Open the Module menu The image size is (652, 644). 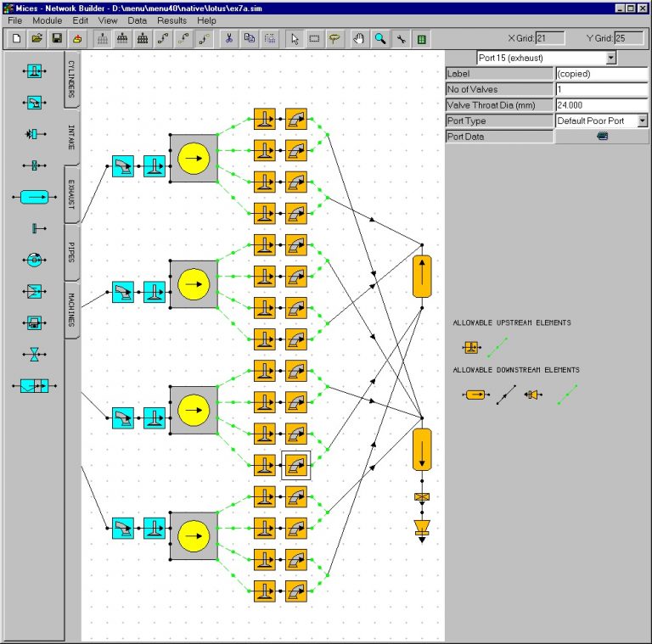coord(48,20)
